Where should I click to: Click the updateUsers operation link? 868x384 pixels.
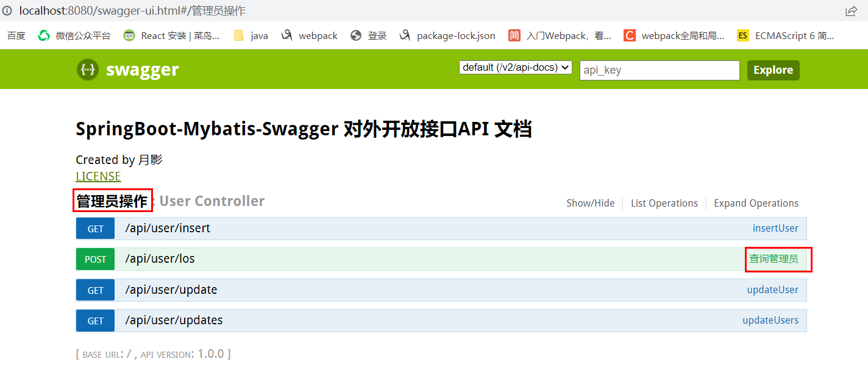[x=770, y=320]
